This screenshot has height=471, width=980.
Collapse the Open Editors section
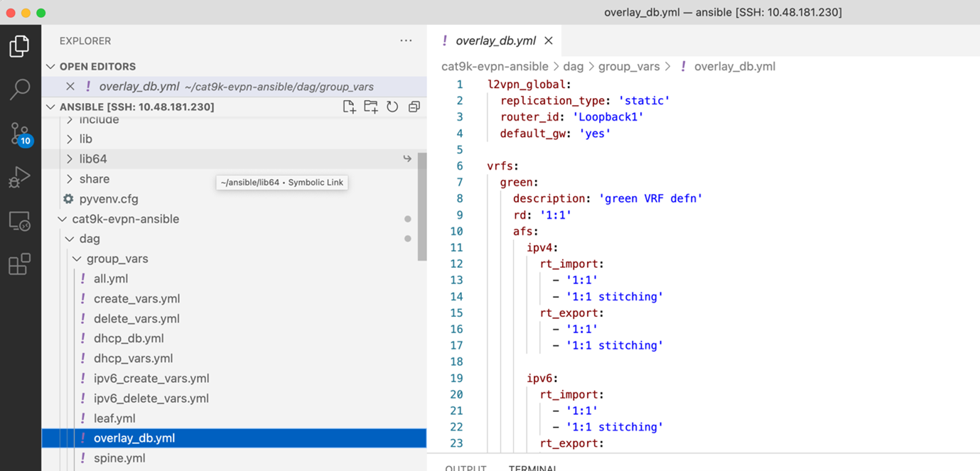50,67
